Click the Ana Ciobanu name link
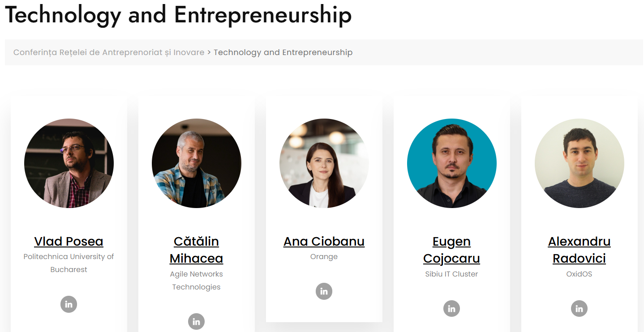 click(324, 242)
